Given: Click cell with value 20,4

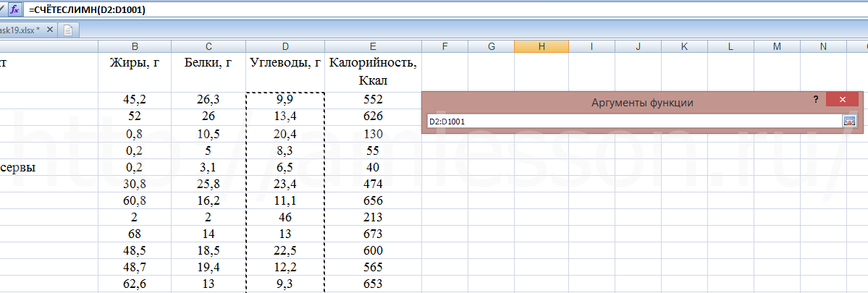Looking at the screenshot, I should click(285, 134).
